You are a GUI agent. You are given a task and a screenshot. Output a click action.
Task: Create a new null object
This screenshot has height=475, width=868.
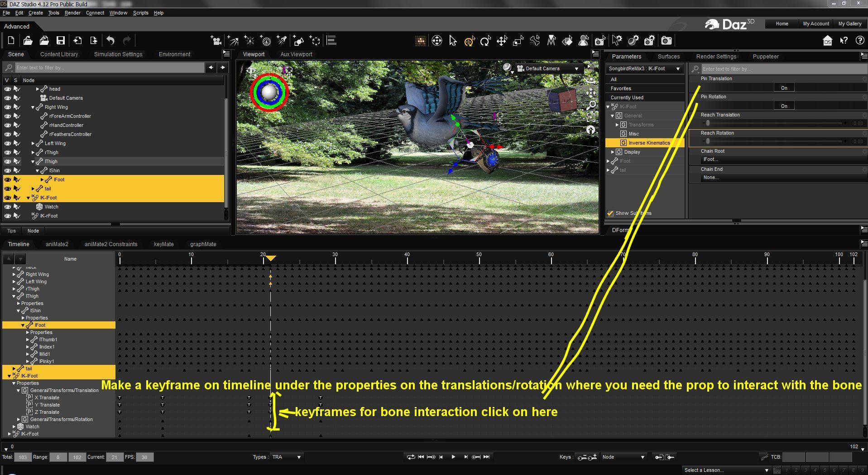[x=315, y=41]
